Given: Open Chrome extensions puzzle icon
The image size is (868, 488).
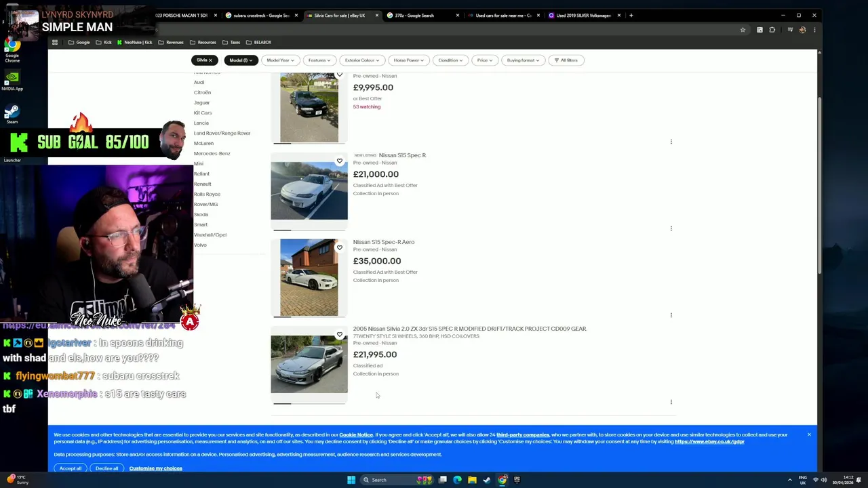Looking at the screenshot, I should click(x=772, y=30).
